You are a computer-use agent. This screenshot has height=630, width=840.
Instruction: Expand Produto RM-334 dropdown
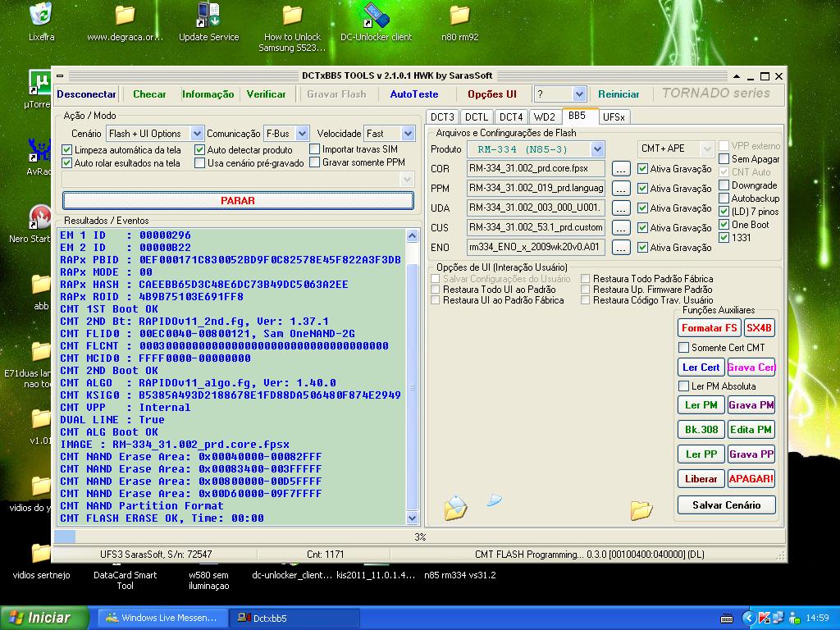[x=598, y=149]
